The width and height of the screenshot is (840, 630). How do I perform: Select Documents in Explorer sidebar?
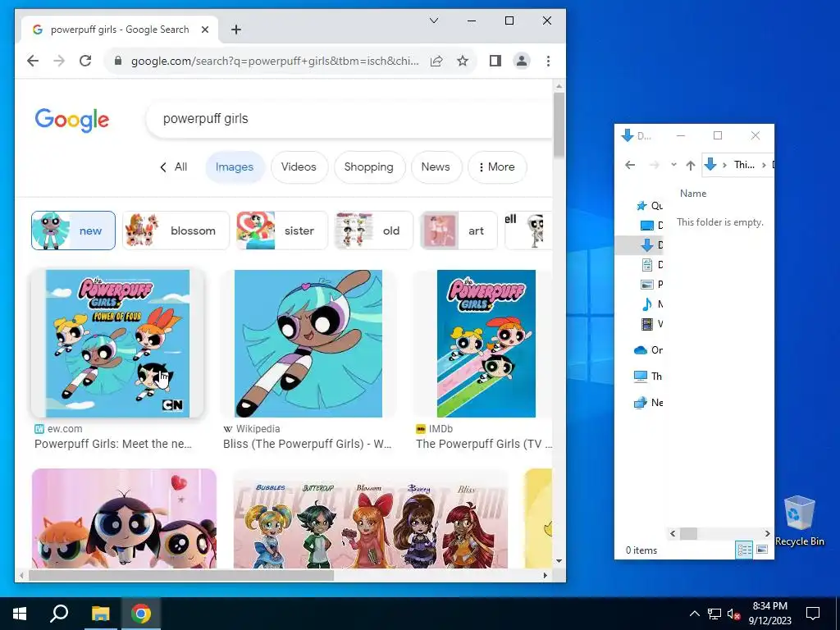pyautogui.click(x=651, y=265)
